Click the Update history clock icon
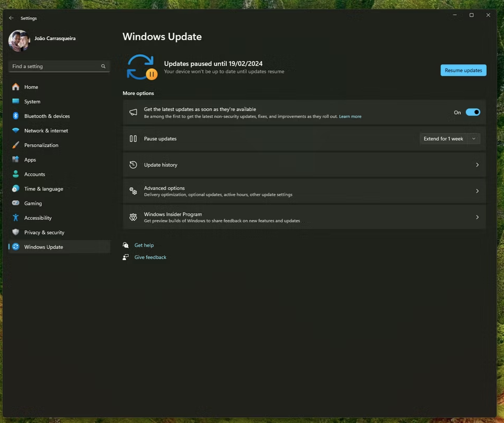 (x=133, y=165)
